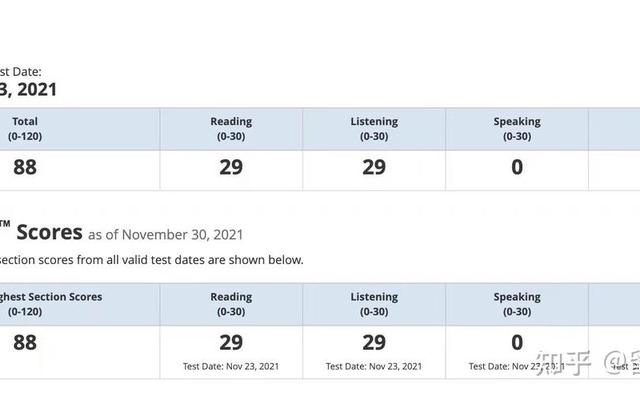640x400 pixels.
Task: Select Speaking score 0 in the top table
Action: [x=517, y=168]
